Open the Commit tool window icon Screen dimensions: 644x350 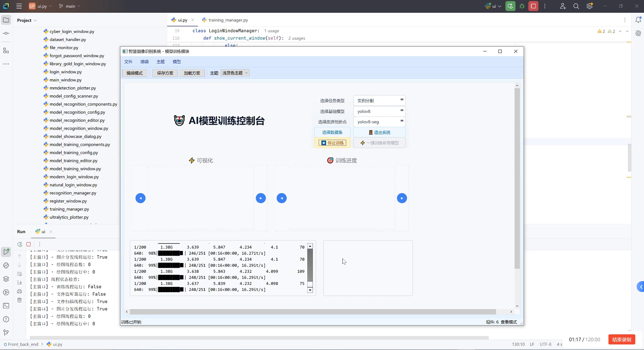[6, 33]
